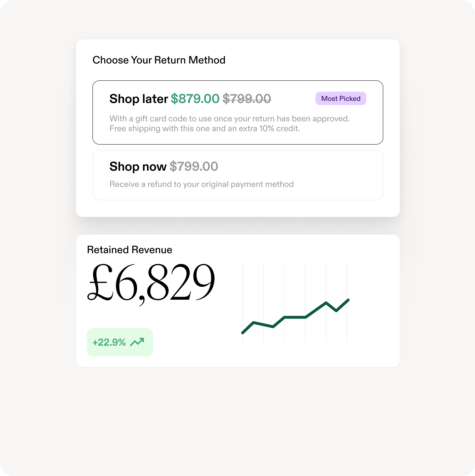The width and height of the screenshot is (475, 476).
Task: Click the final peak of the chart line
Action: [x=348, y=300]
